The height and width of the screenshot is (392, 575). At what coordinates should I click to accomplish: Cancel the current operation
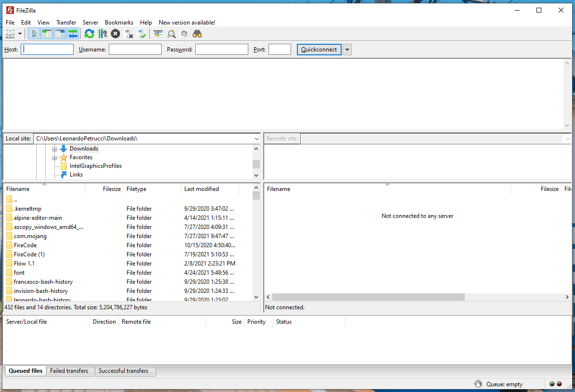[x=115, y=34]
